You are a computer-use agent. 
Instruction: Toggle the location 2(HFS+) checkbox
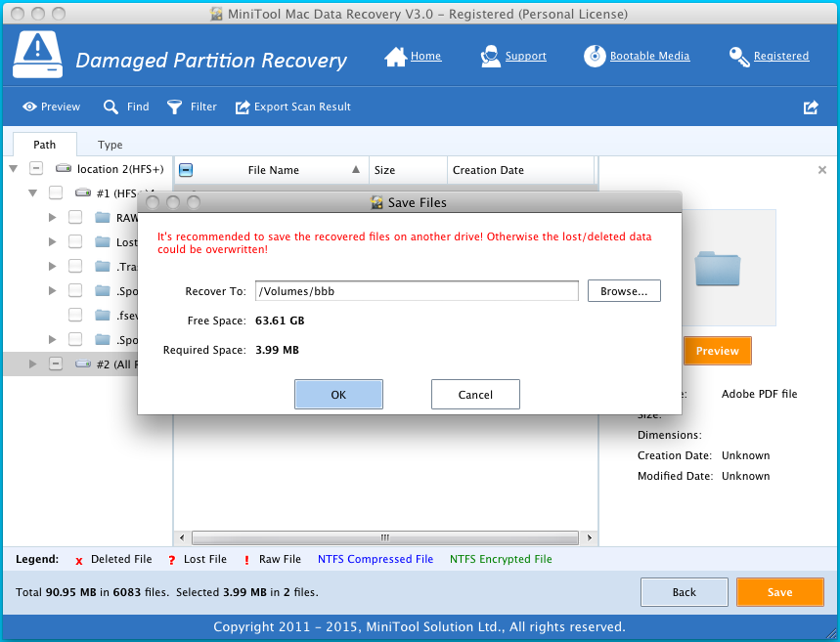pos(36,169)
